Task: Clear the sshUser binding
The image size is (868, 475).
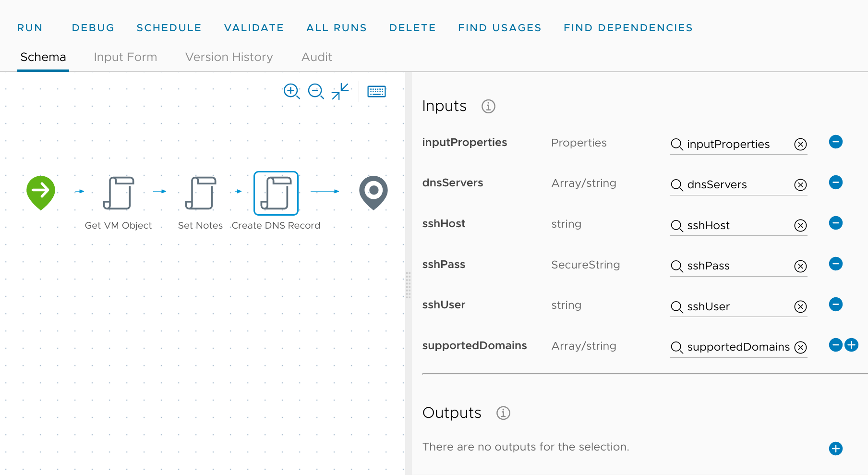Action: (x=800, y=306)
